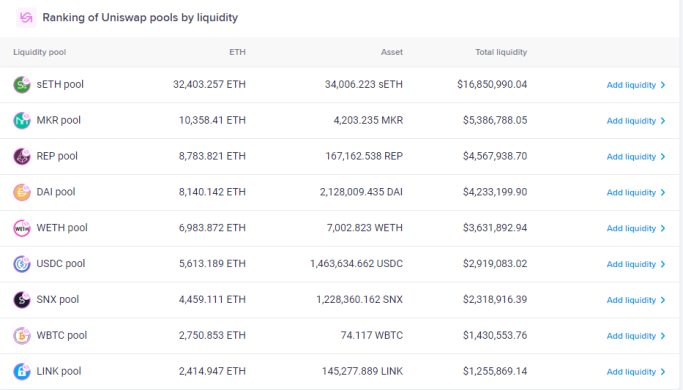Click the 32,403.257 ETH value

coord(209,85)
